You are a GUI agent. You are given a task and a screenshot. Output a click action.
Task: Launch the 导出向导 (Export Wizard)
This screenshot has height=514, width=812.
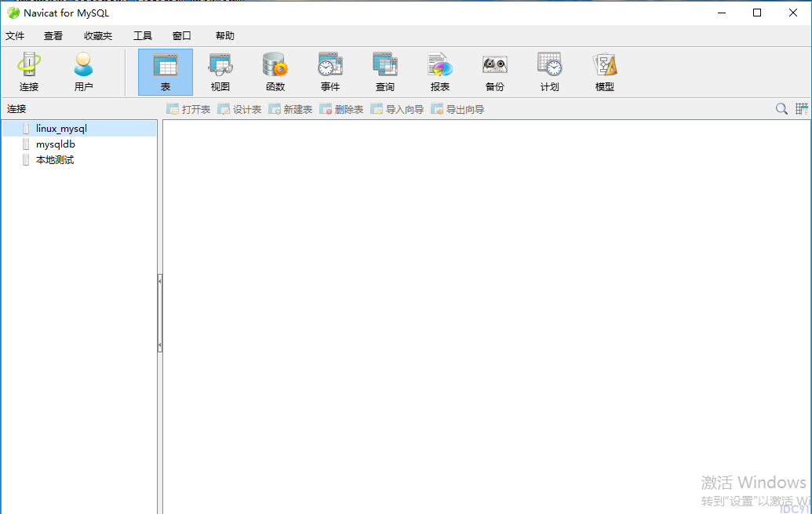pyautogui.click(x=458, y=109)
